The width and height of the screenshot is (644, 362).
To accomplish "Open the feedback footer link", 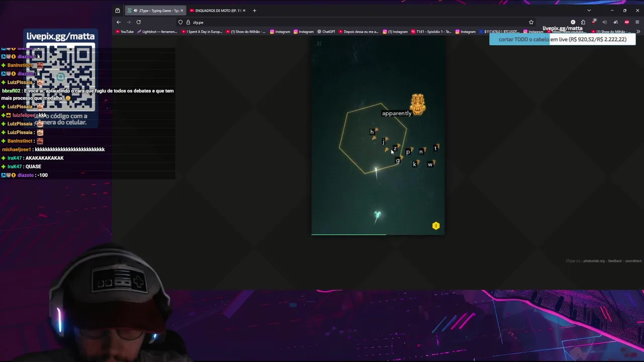I will 615,261.
